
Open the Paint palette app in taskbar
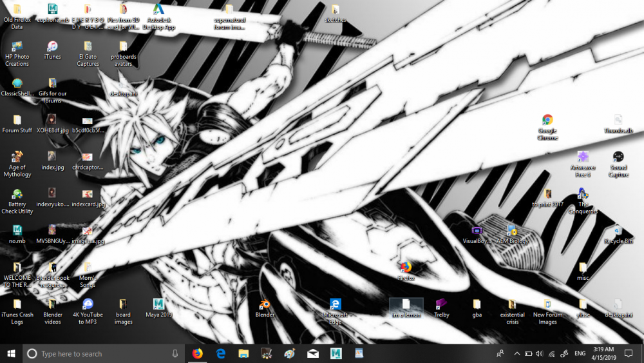[290, 353]
